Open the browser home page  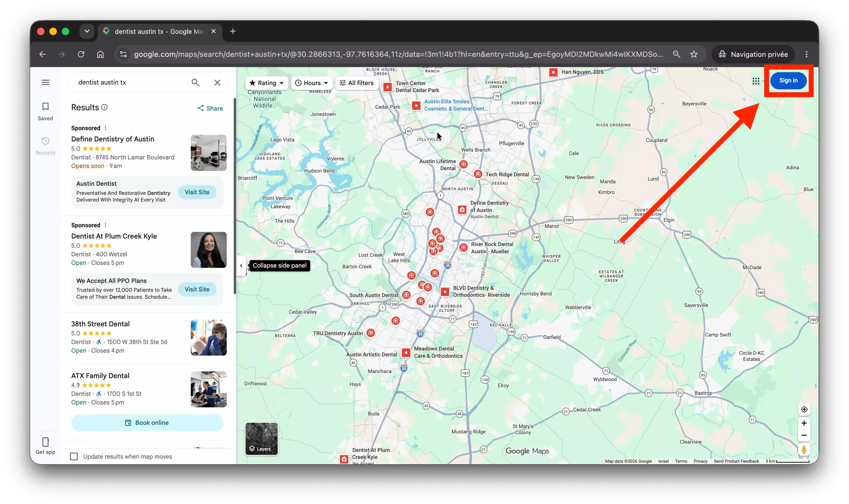point(100,54)
